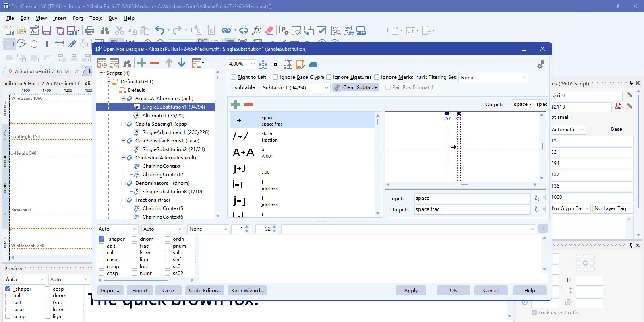Collapse the CapitalSpacing1 (cpsp) tree node
The height and width of the screenshot is (322, 644).
tap(123, 124)
